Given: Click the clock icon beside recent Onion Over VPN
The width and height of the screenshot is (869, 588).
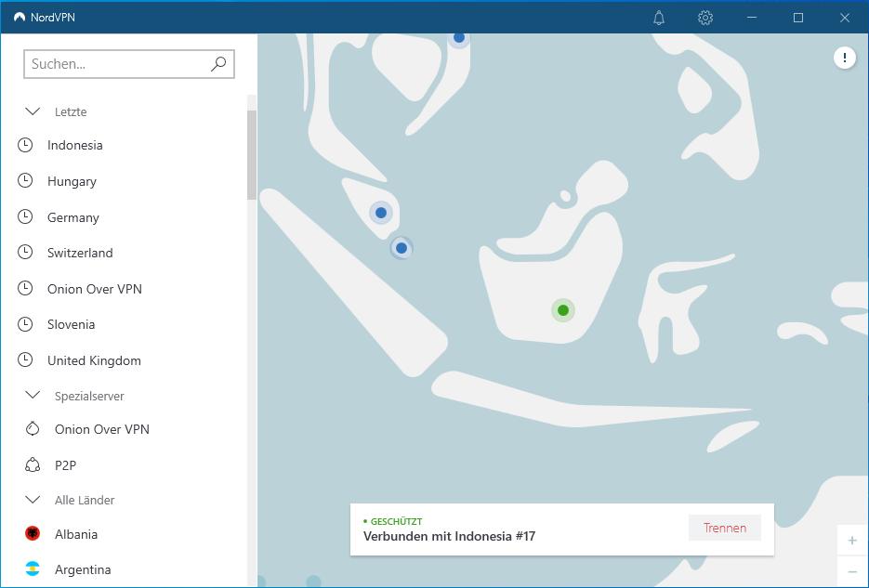Looking at the screenshot, I should [x=25, y=289].
